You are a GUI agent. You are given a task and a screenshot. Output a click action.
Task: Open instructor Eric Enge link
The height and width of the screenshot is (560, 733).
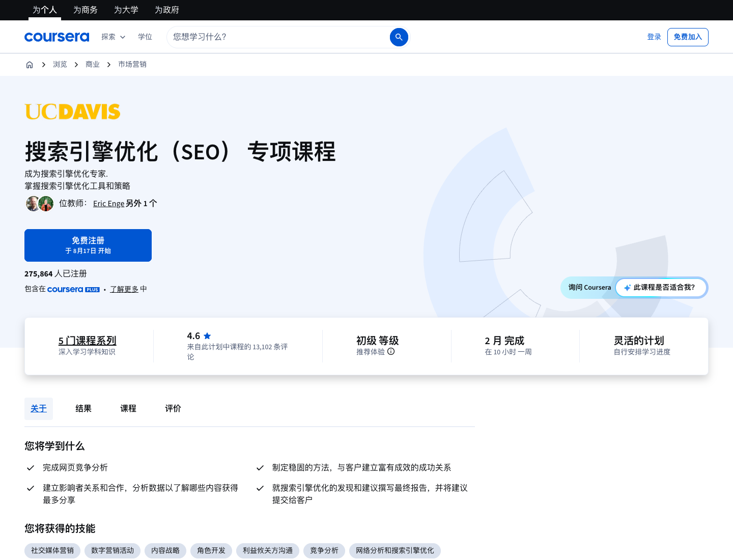click(108, 204)
